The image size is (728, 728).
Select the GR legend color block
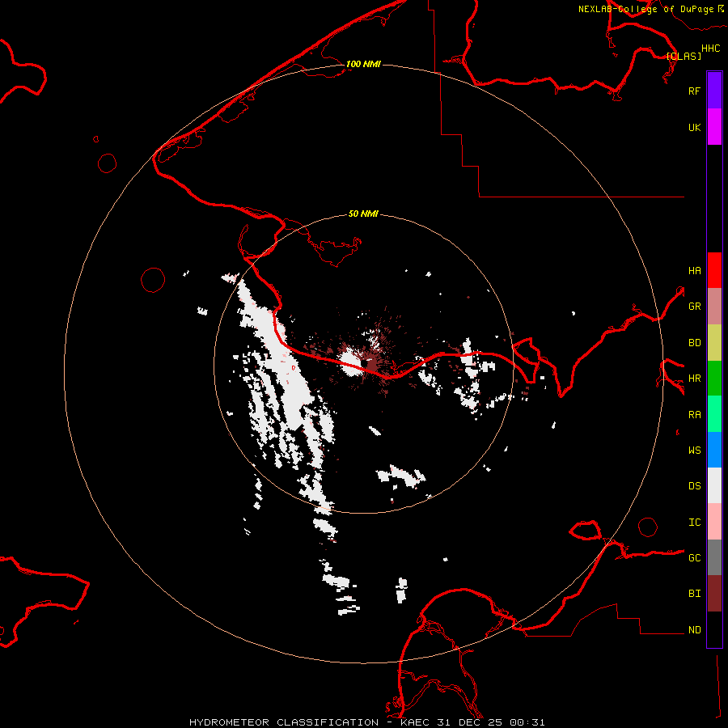coord(714,307)
